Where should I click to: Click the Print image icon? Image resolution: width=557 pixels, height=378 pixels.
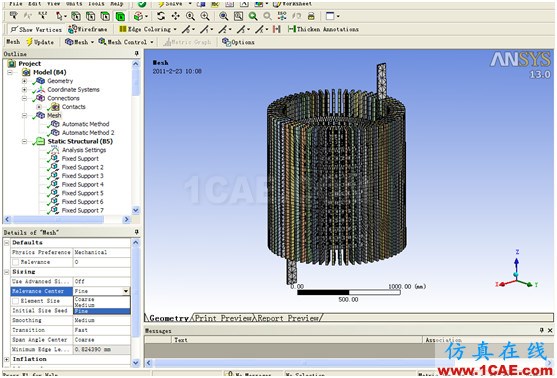point(311,16)
